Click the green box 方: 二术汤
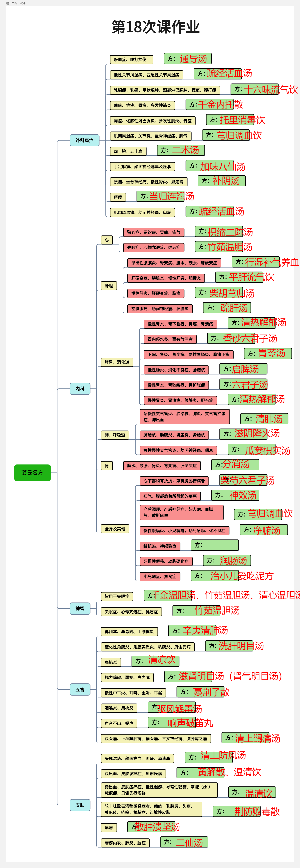Screen dimensions: 300x868 click(x=181, y=150)
